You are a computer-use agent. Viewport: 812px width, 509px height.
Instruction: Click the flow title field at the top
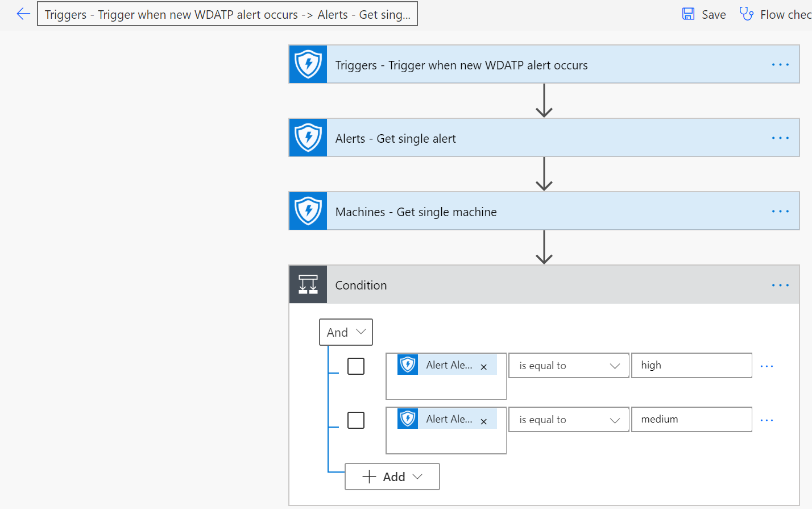coord(227,14)
